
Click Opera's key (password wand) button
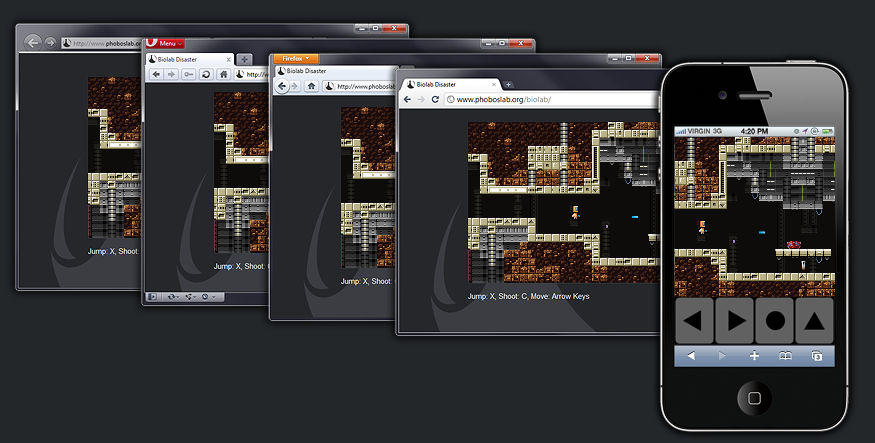point(189,74)
